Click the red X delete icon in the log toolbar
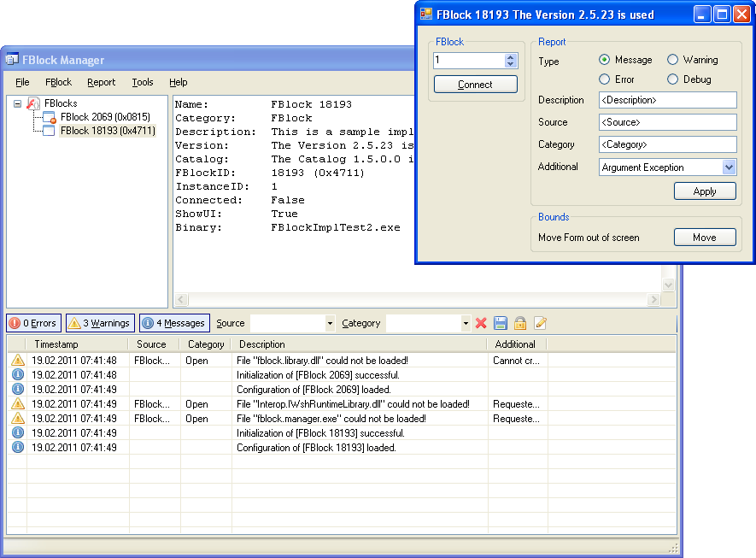756x558 pixels. [481, 323]
